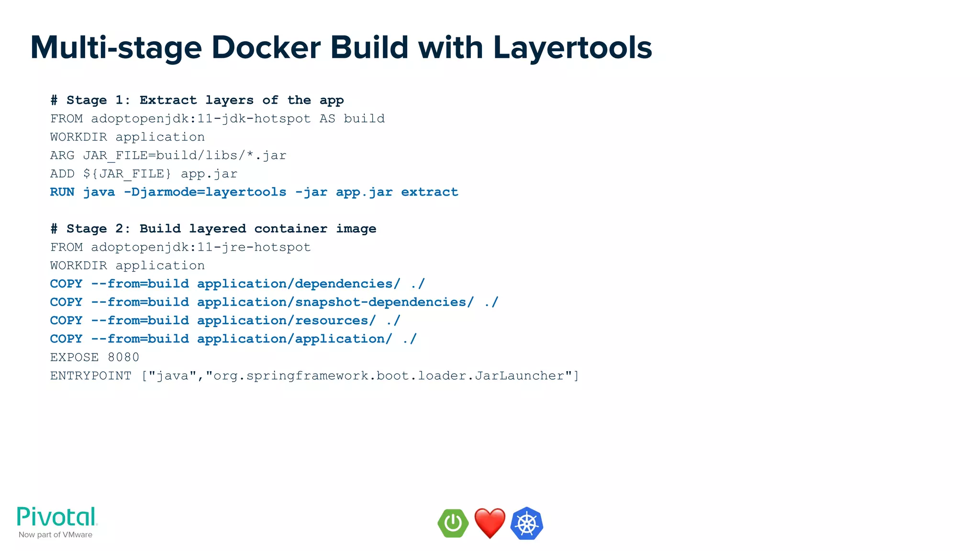980x551 pixels.
Task: Click the Pivotal logo
Action: pyautogui.click(x=57, y=517)
